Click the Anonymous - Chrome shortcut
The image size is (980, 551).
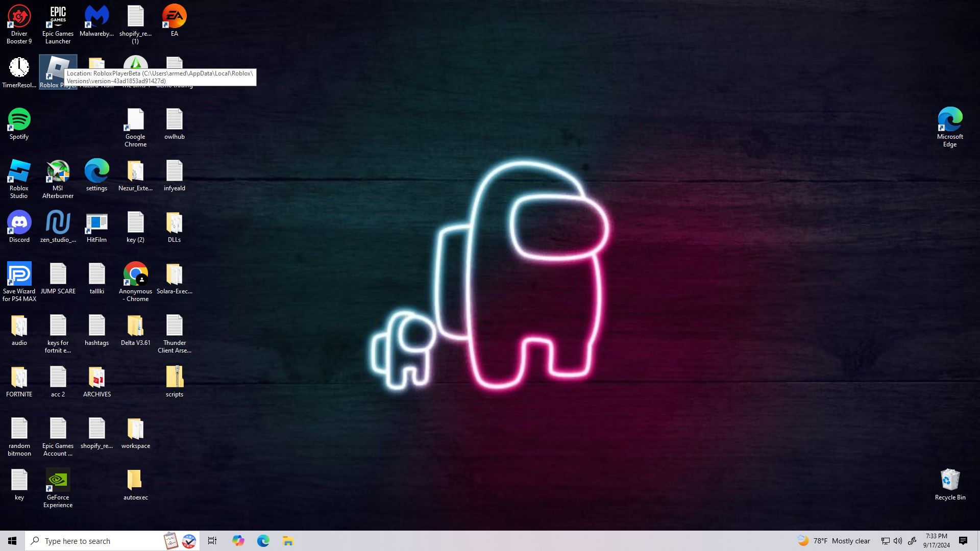click(136, 274)
